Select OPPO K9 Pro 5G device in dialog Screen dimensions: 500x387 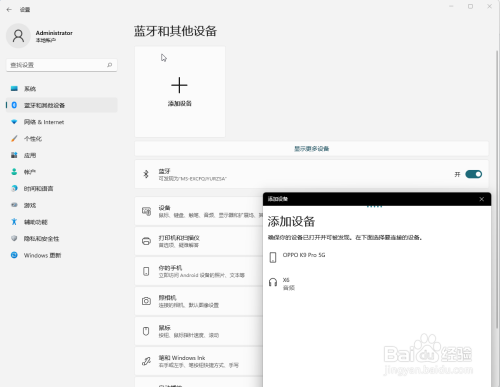coord(377,257)
